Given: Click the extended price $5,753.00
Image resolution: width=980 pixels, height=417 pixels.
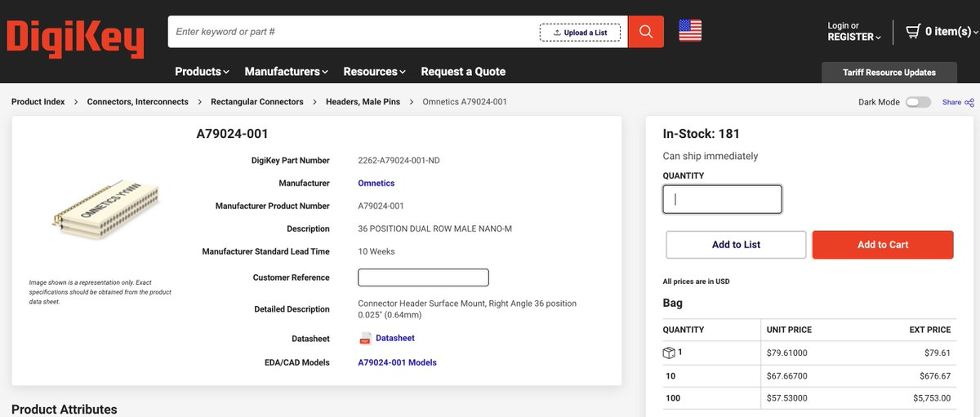Looking at the screenshot, I should tap(932, 398).
